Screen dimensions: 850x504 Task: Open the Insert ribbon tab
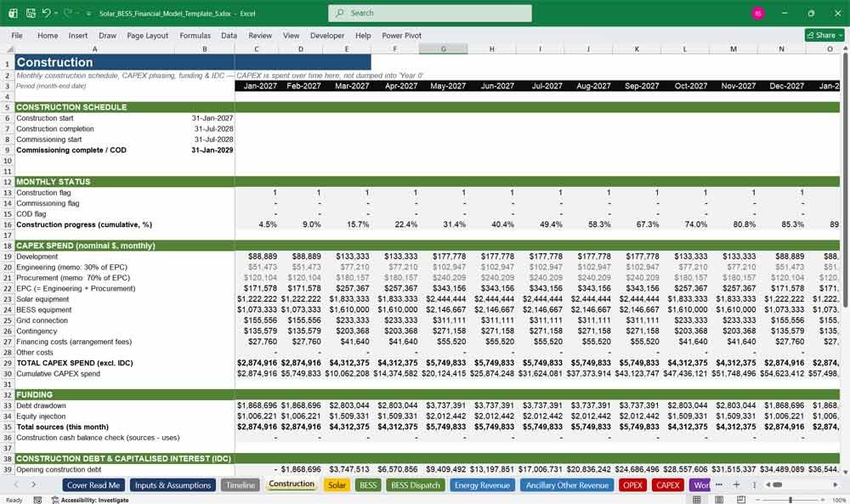coord(78,35)
